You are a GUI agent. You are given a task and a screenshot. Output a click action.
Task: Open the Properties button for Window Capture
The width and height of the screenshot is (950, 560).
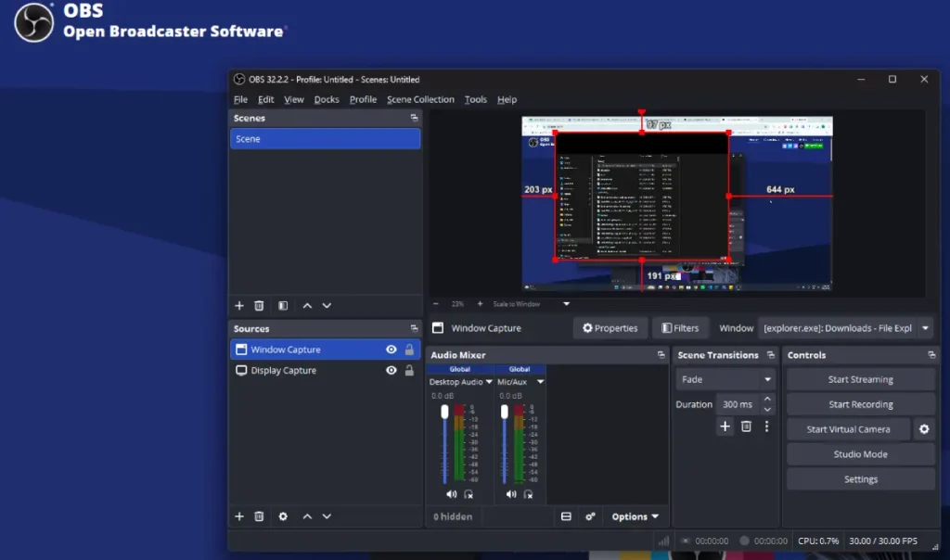(x=610, y=328)
